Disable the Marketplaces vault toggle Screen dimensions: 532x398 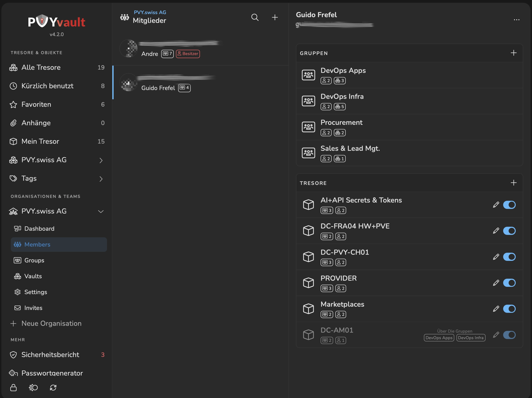pyautogui.click(x=509, y=309)
